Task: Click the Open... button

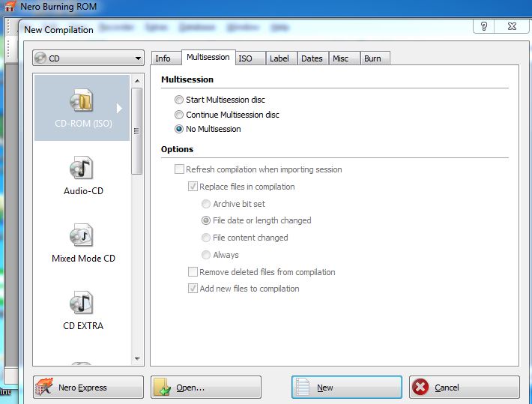Action: click(x=206, y=387)
